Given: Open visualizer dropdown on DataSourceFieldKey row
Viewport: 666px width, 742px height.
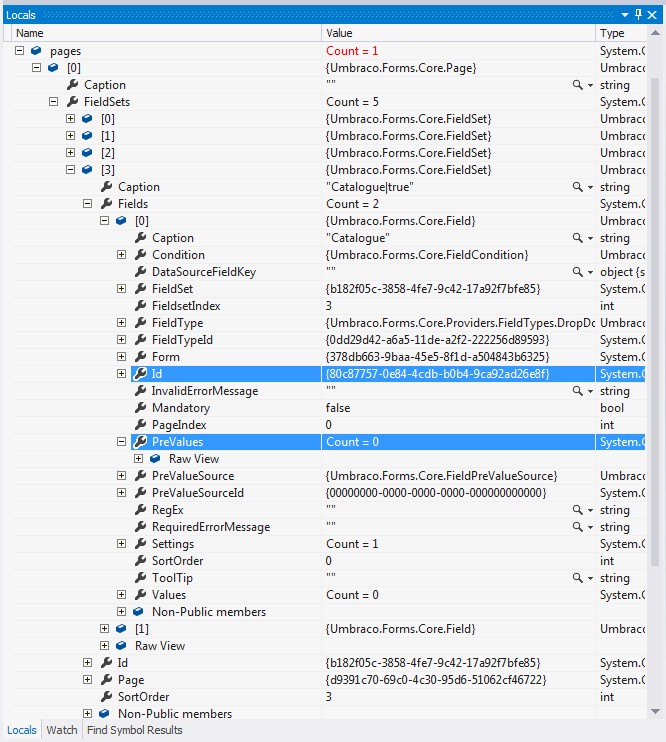Looking at the screenshot, I should [x=590, y=272].
